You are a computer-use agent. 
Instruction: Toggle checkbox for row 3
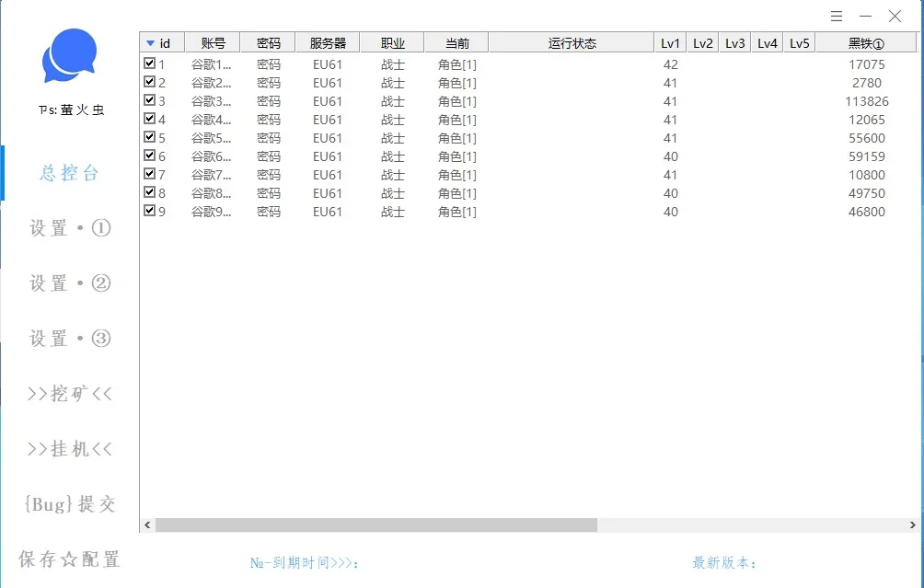(x=150, y=99)
